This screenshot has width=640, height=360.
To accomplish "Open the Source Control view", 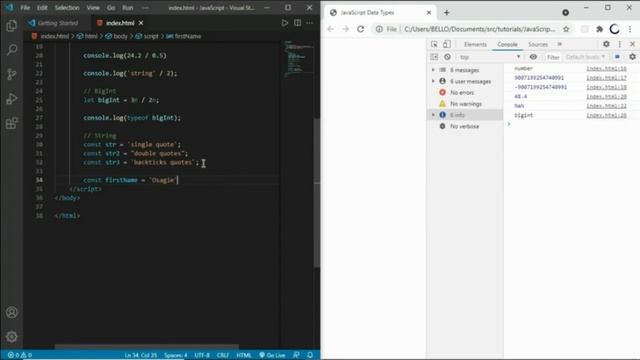I will coord(11,74).
